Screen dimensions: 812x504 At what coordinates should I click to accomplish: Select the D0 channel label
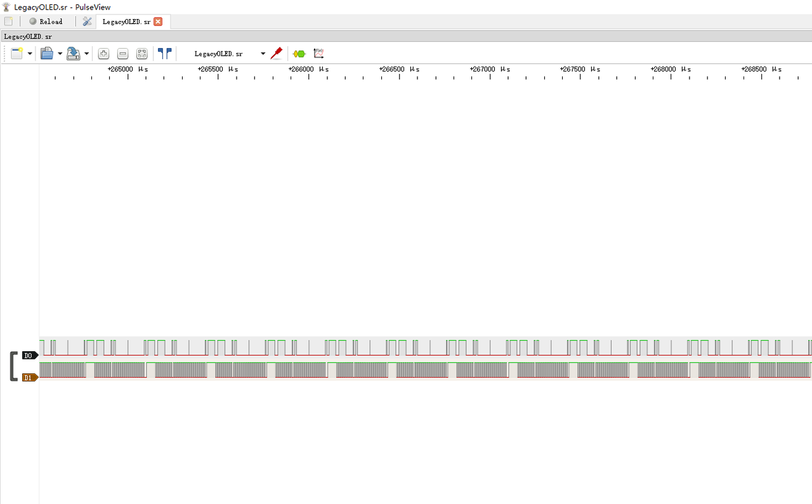coord(29,356)
